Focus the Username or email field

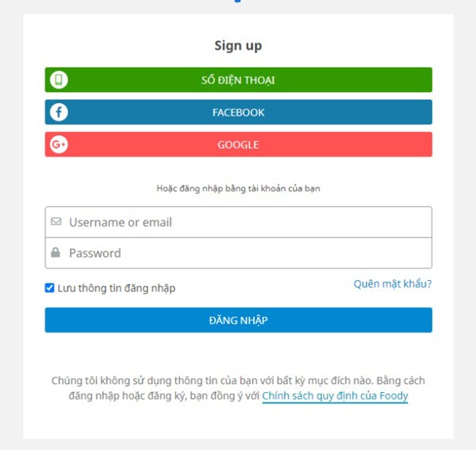click(246, 222)
